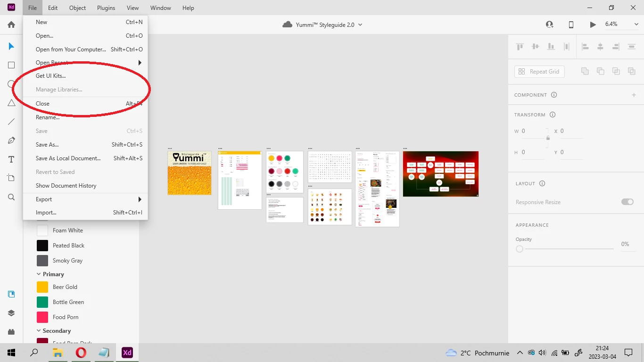This screenshot has width=644, height=362.
Task: Click the align middle vertically icon
Action: tap(536, 46)
